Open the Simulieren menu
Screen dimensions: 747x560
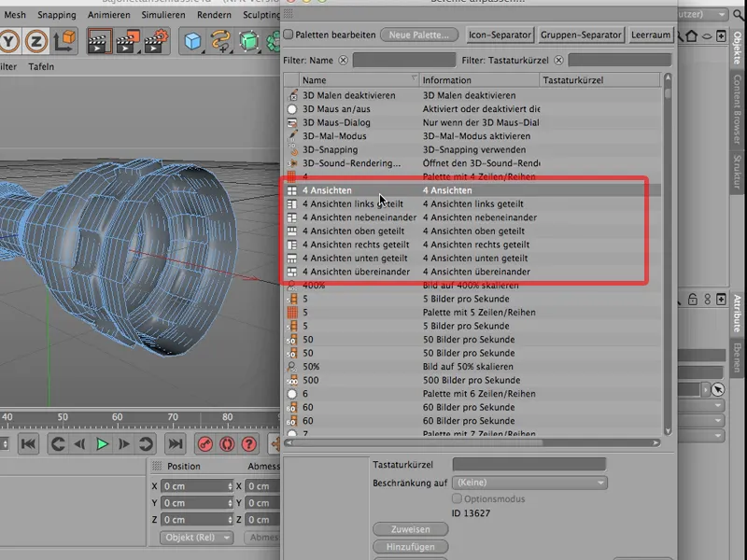(x=163, y=15)
